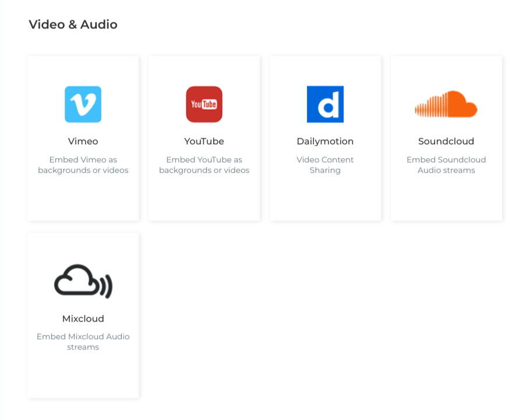Click the 'Video & Audio' section heading
Image resolution: width=523 pixels, height=420 pixels.
[73, 24]
